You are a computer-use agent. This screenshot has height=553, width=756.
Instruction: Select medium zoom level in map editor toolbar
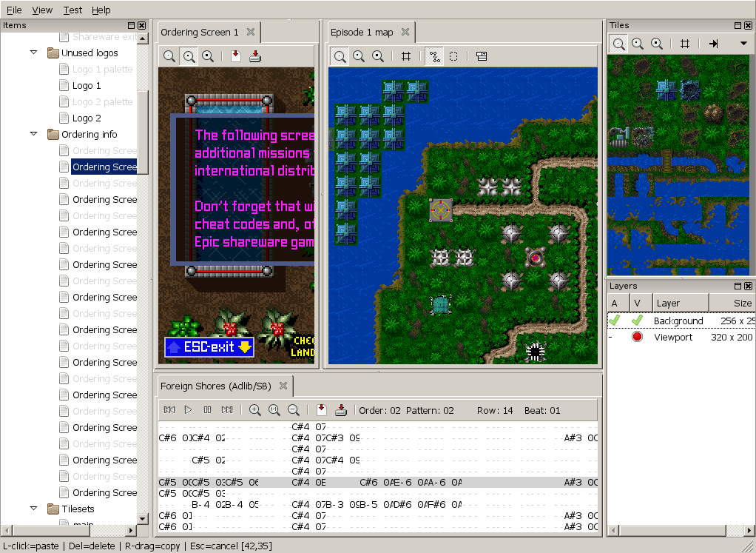(x=359, y=56)
